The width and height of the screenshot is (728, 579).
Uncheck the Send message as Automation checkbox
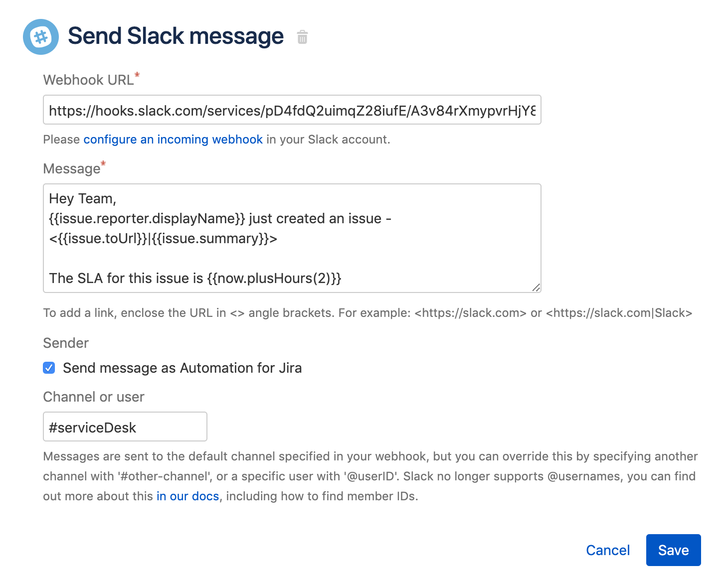[49, 368]
